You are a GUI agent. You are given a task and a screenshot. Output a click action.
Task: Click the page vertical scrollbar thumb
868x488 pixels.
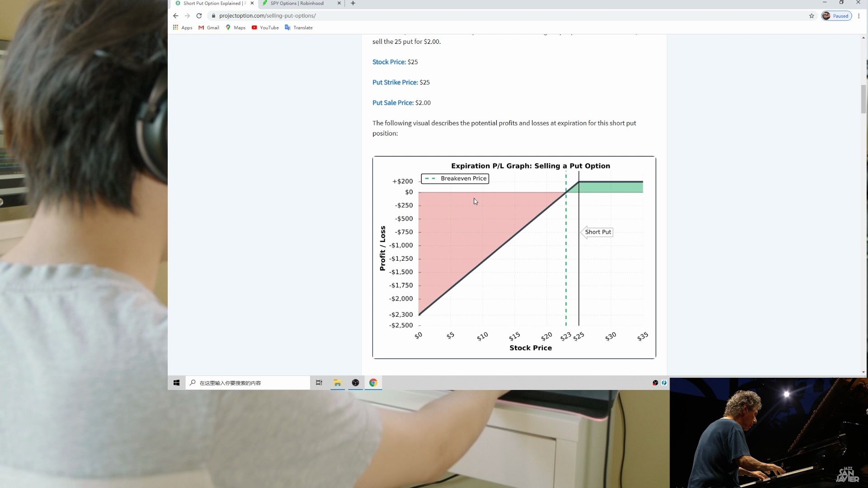click(x=863, y=99)
